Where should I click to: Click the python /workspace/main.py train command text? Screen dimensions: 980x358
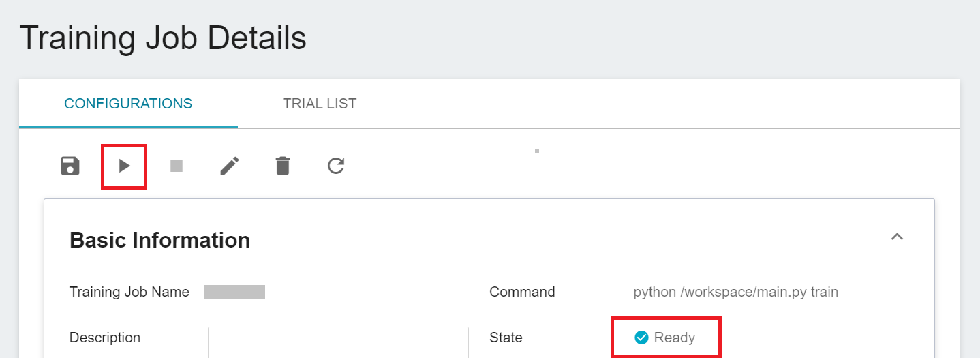(x=736, y=292)
